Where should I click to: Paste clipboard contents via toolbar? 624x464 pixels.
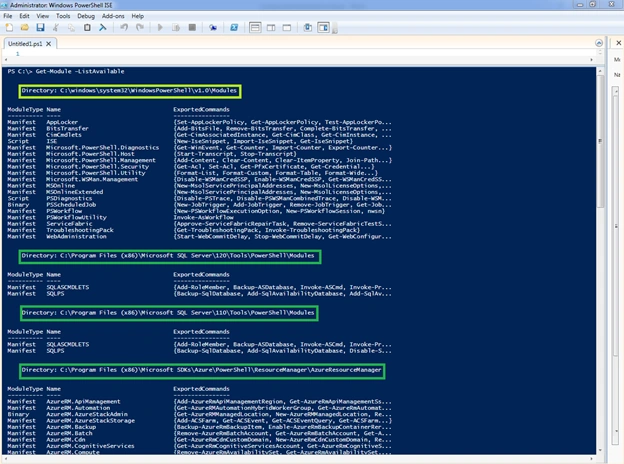click(x=87, y=27)
